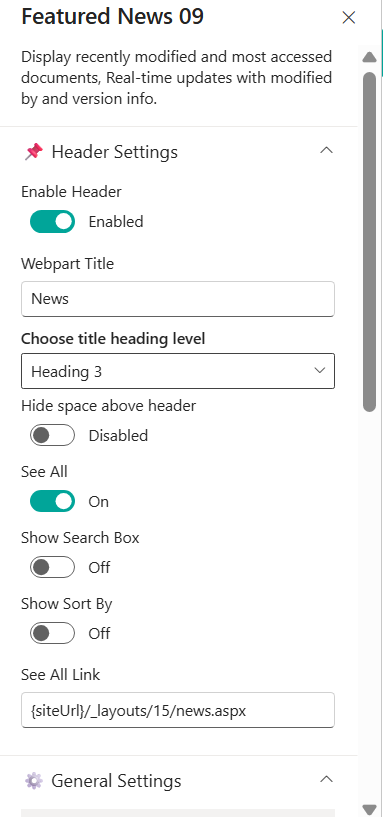The width and height of the screenshot is (383, 817).
Task: Click the scrollbar up arrow
Action: [369, 57]
